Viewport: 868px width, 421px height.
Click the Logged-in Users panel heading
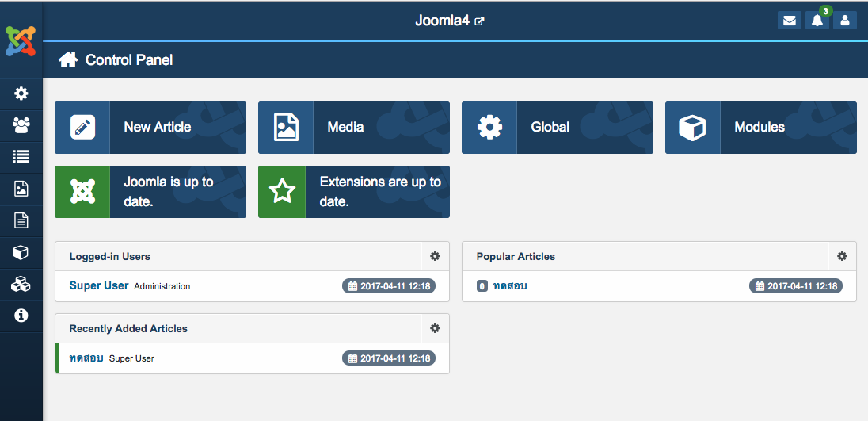(109, 256)
